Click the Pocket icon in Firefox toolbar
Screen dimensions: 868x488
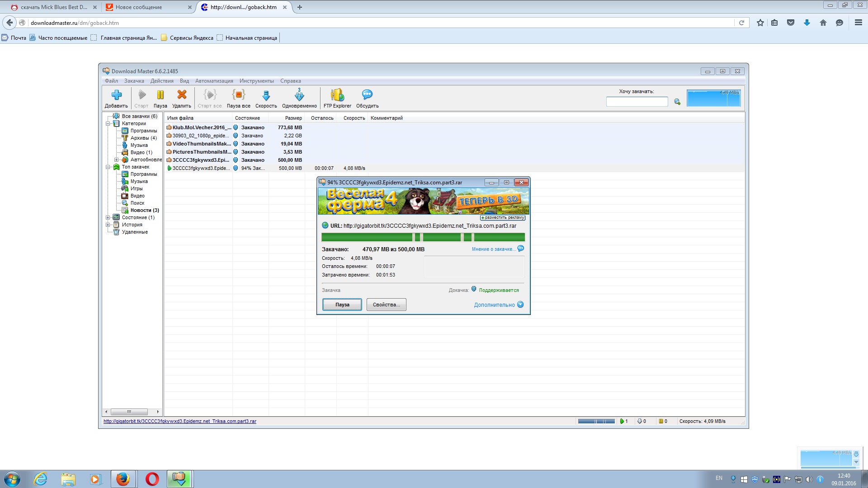791,23
